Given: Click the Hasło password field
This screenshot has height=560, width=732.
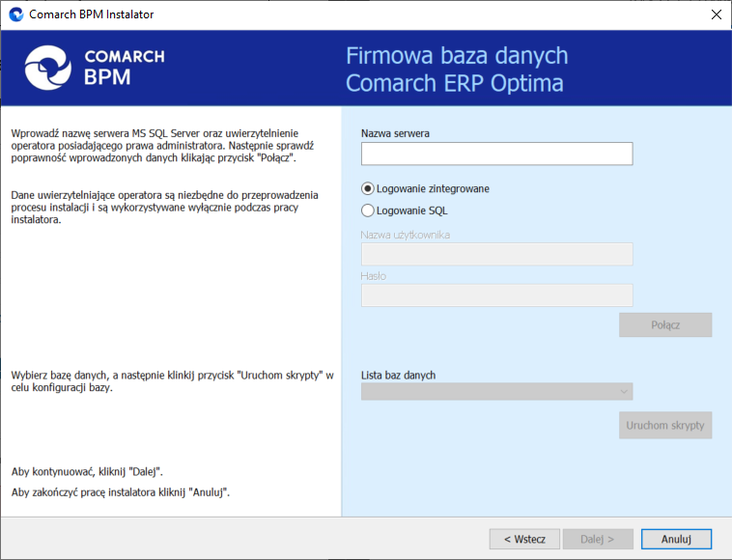Looking at the screenshot, I should click(496, 294).
